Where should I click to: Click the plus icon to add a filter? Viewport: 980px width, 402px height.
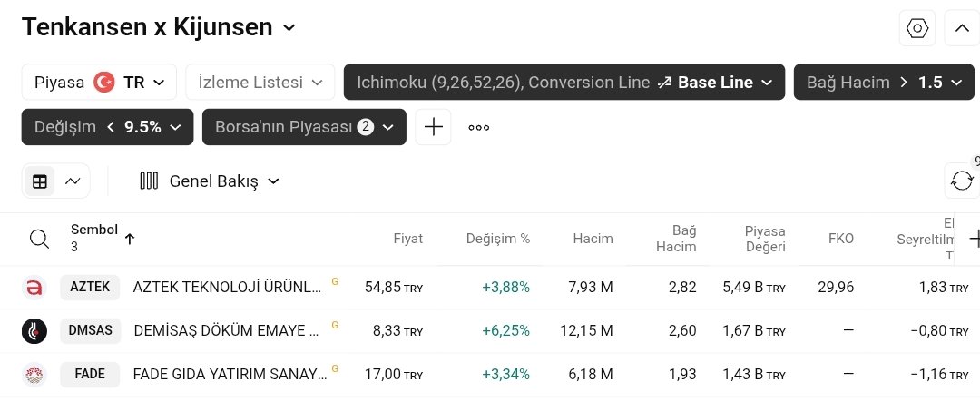pyautogui.click(x=433, y=127)
